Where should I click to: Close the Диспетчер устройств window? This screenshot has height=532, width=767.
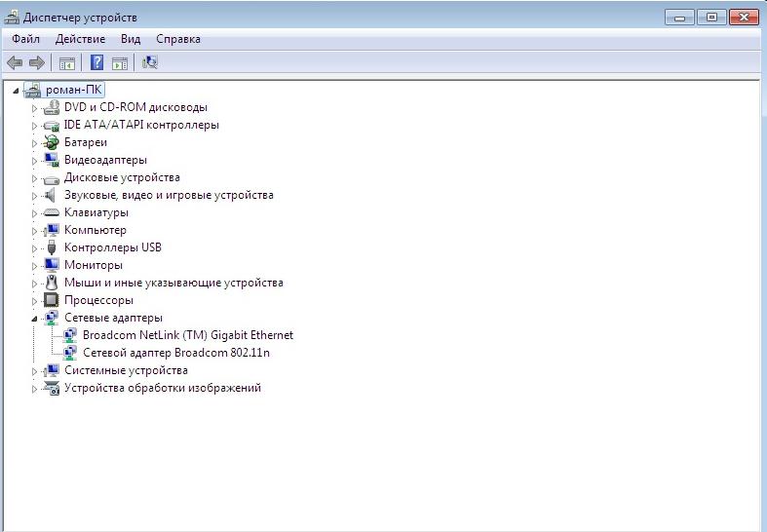(744, 18)
